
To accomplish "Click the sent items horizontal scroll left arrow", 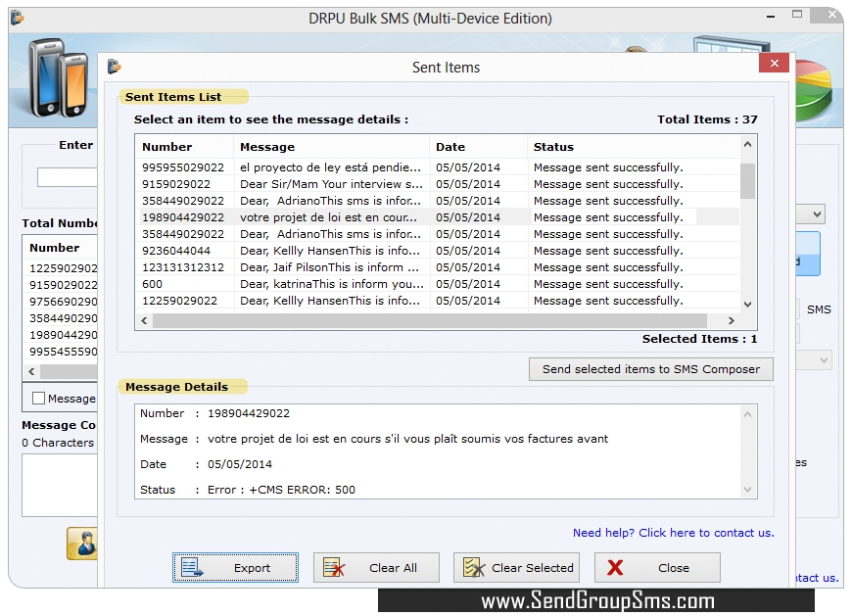I will [x=144, y=320].
